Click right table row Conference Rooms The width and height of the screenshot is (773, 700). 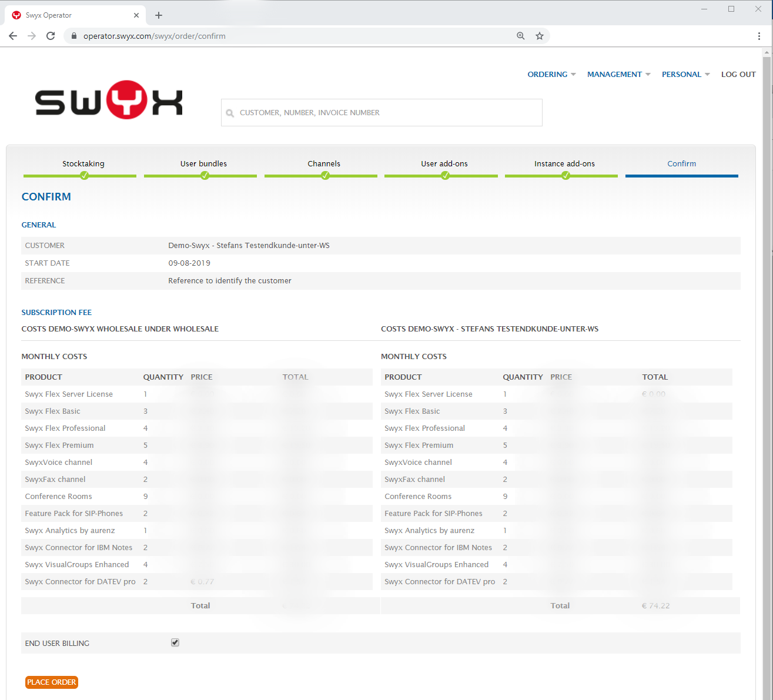(x=557, y=497)
